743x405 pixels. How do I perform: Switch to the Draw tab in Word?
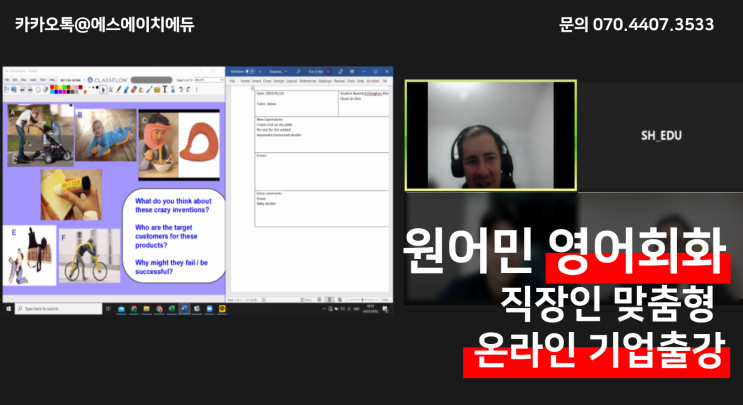point(267,81)
